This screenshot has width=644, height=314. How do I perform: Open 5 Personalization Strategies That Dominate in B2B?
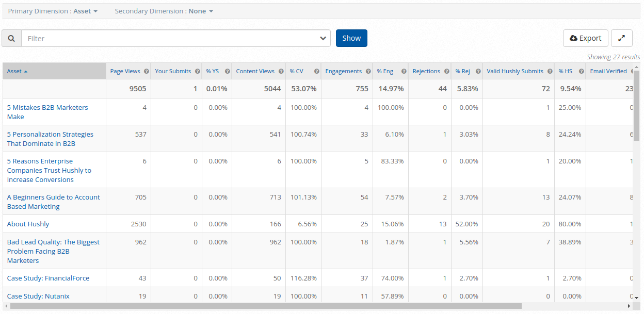point(50,139)
